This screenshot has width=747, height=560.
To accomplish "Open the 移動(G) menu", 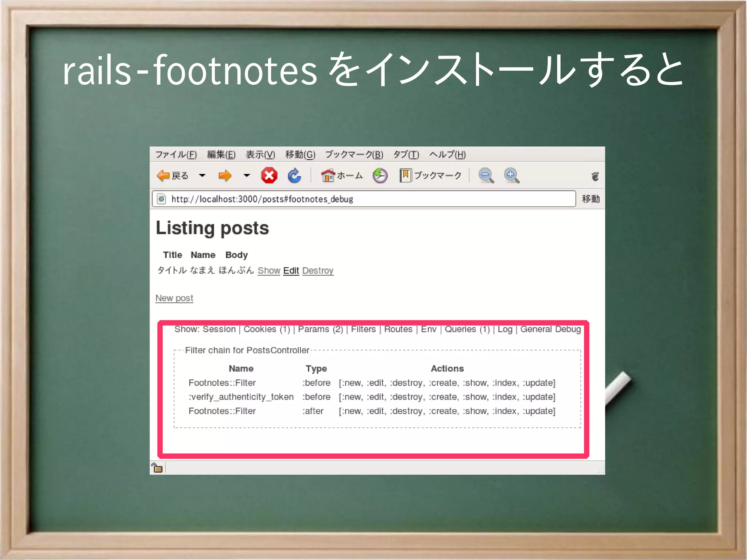I will click(x=300, y=155).
